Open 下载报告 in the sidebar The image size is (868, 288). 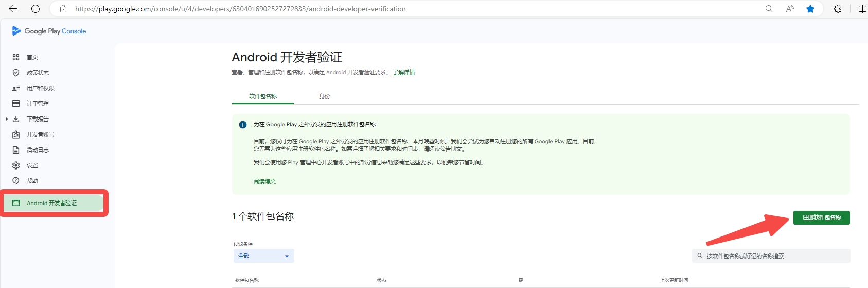pyautogui.click(x=38, y=119)
